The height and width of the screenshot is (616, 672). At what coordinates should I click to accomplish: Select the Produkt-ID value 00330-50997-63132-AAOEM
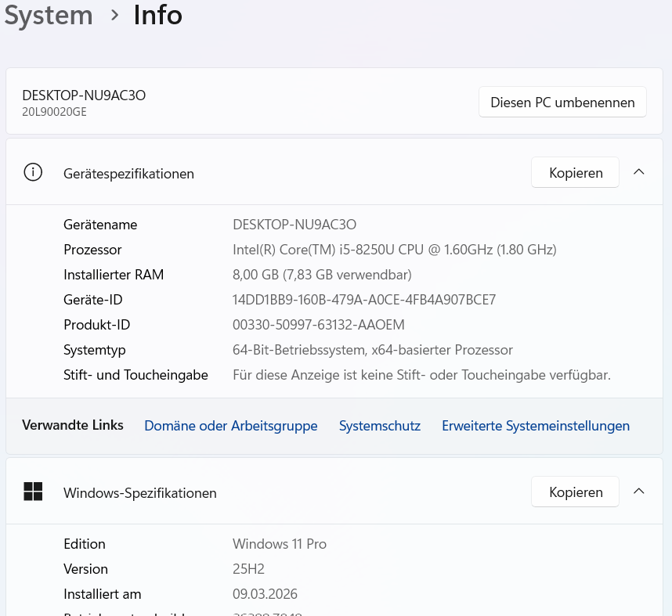(x=319, y=325)
